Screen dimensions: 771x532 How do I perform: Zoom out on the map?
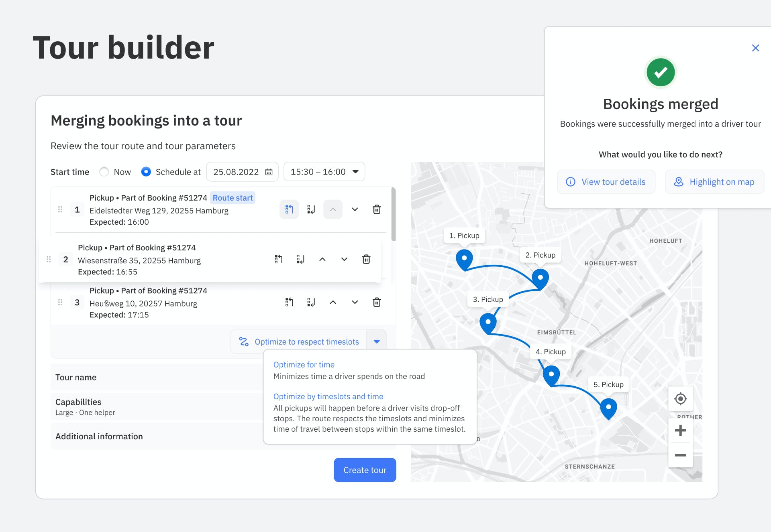pyautogui.click(x=680, y=455)
